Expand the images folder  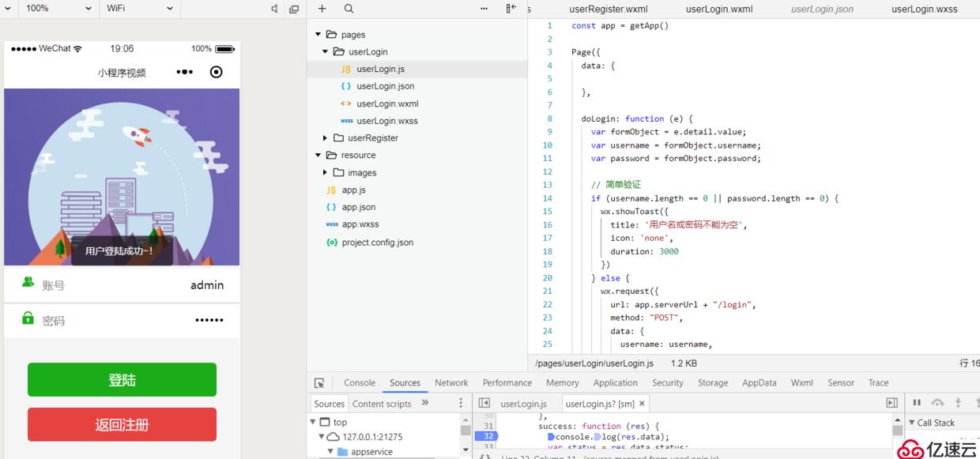pos(326,173)
